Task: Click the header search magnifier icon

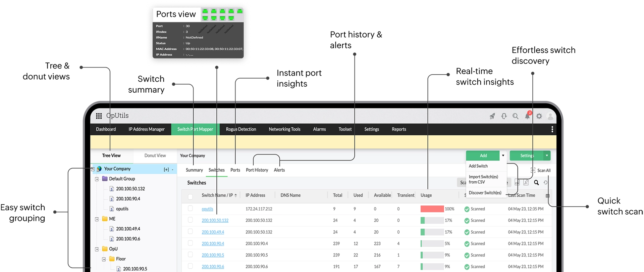Action: tap(516, 116)
